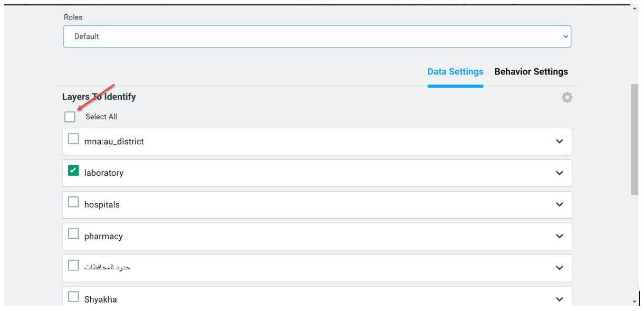Screen dimensions: 644x311
Task: Switch to the Behavior Settings tab
Action: coord(531,72)
